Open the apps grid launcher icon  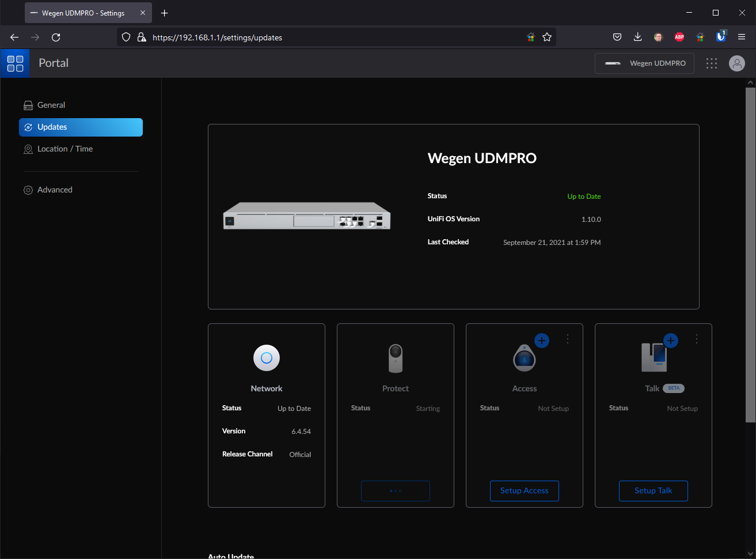(x=712, y=63)
